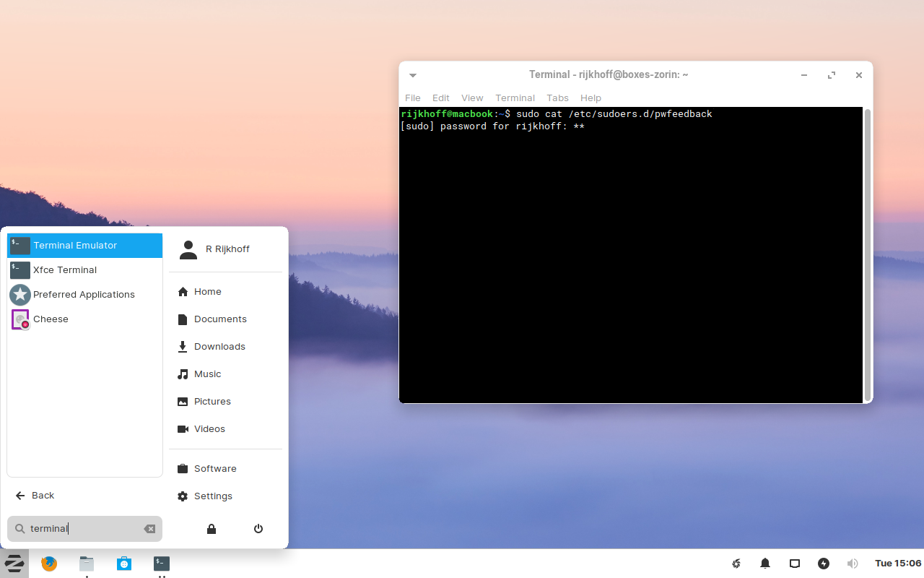Select the Terminal Emulator search result

tap(85, 246)
